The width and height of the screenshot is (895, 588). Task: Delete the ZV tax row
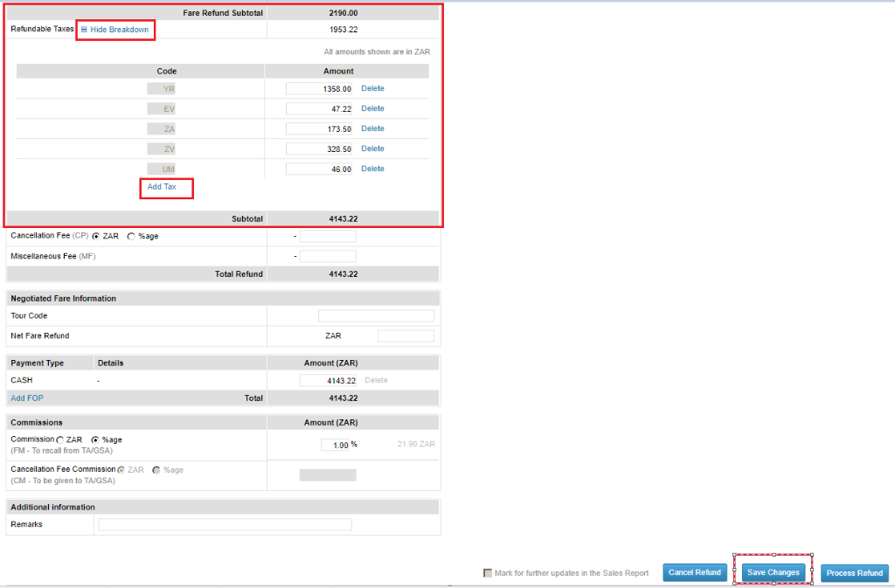(x=372, y=149)
